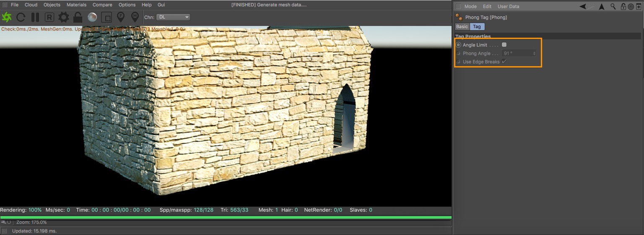
Task: Enable the Angle Limit checkbox
Action: pyautogui.click(x=504, y=44)
